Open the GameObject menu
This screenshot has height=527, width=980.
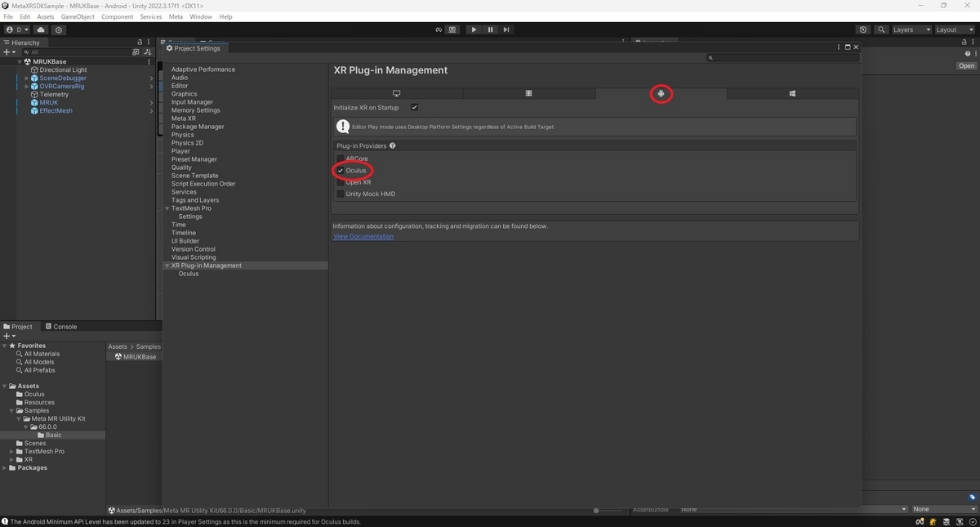78,16
